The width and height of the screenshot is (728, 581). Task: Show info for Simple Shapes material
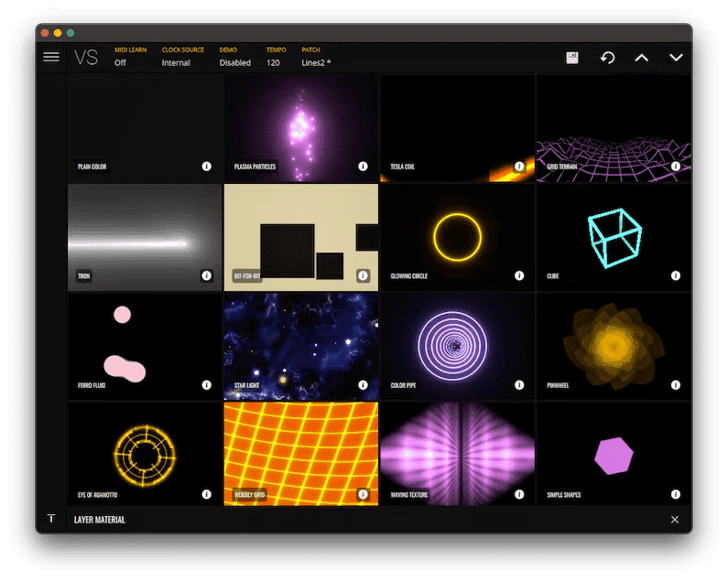click(x=676, y=495)
